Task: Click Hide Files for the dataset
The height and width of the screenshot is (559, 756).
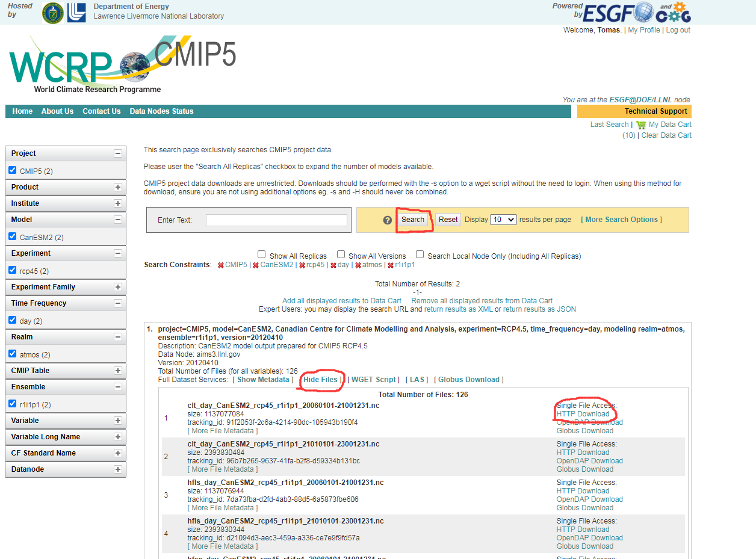Action: point(321,379)
